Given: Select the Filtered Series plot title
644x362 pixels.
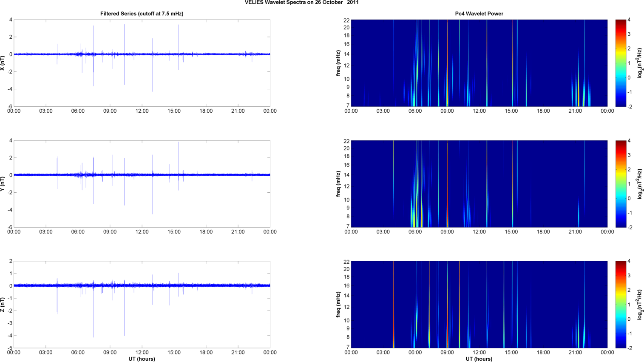Looking at the screenshot, I should click(x=142, y=14).
